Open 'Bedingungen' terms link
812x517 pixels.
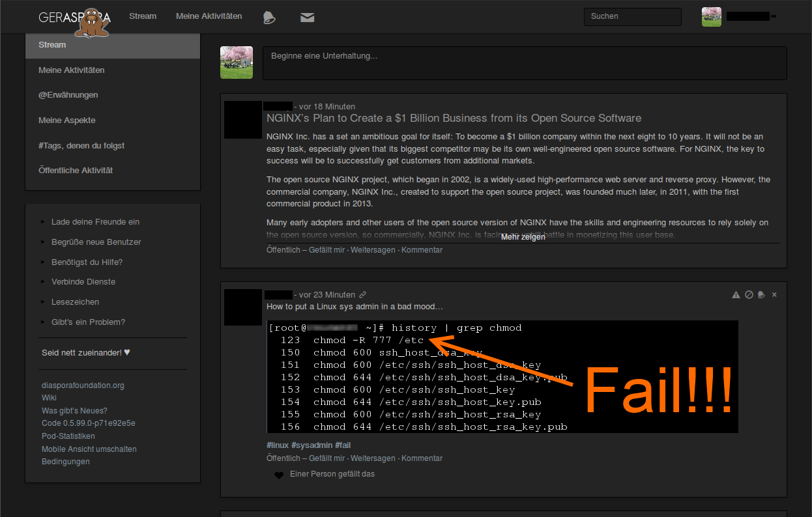click(66, 462)
